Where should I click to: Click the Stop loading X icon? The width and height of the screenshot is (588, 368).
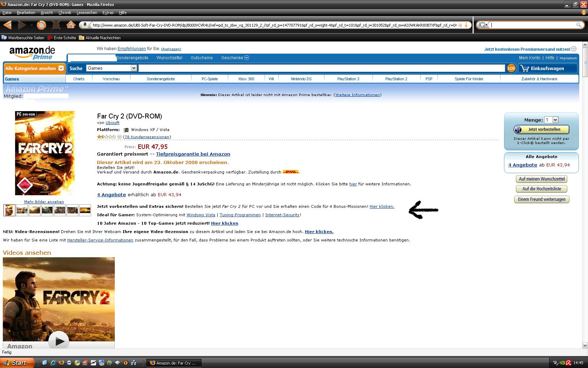(x=56, y=25)
